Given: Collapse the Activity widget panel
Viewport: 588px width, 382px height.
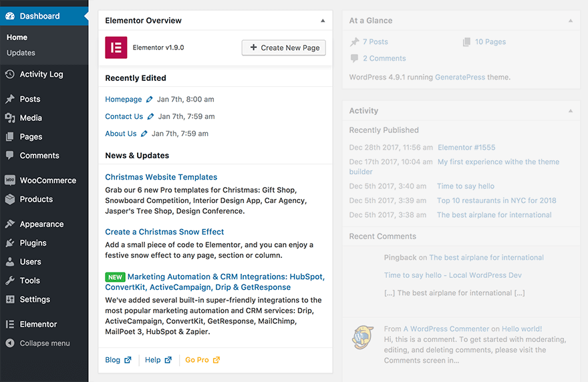Looking at the screenshot, I should pyautogui.click(x=571, y=111).
